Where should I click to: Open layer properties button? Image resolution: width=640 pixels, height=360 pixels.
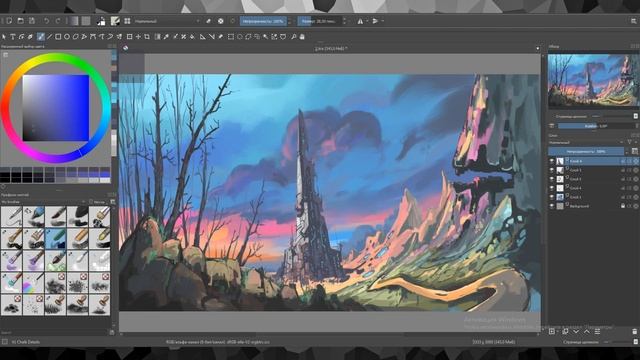[597, 331]
